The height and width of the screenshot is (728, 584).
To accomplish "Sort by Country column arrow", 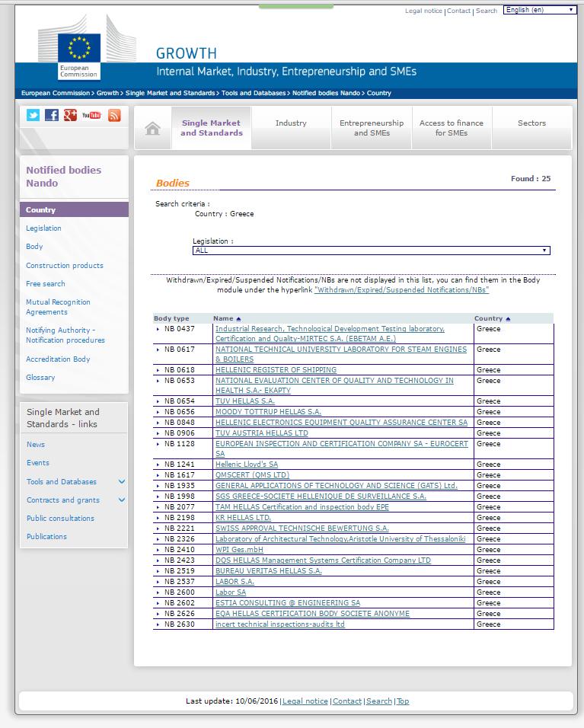I will (508, 319).
